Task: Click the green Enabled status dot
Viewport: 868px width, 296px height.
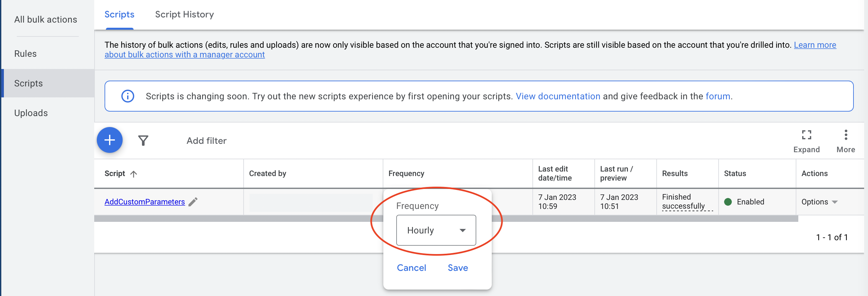Action: pyautogui.click(x=728, y=202)
